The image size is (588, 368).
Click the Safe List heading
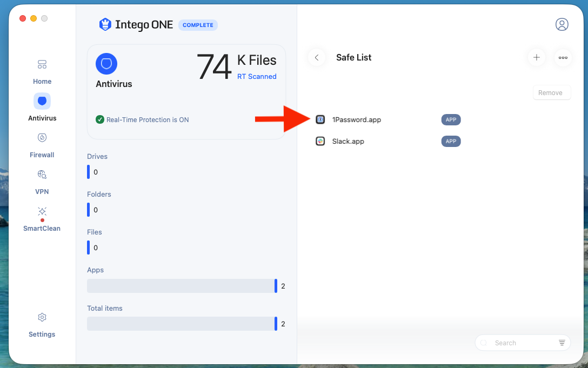[x=353, y=57]
